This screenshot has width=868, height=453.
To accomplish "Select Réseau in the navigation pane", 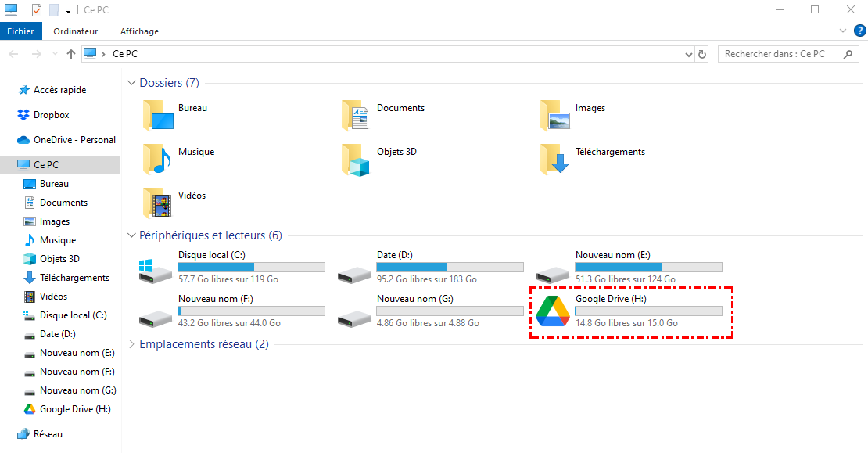I will 48,434.
